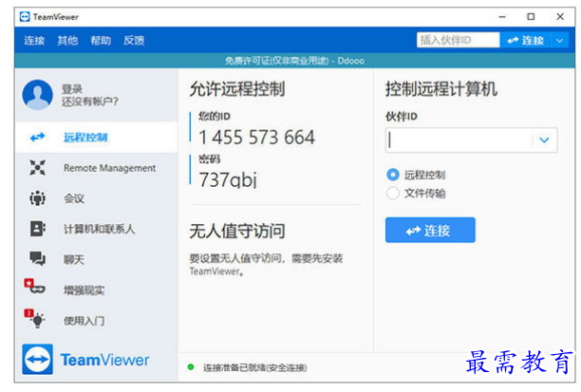Click the 无人值守访问 heading
This screenshot has height=392, width=581.
coord(237,231)
